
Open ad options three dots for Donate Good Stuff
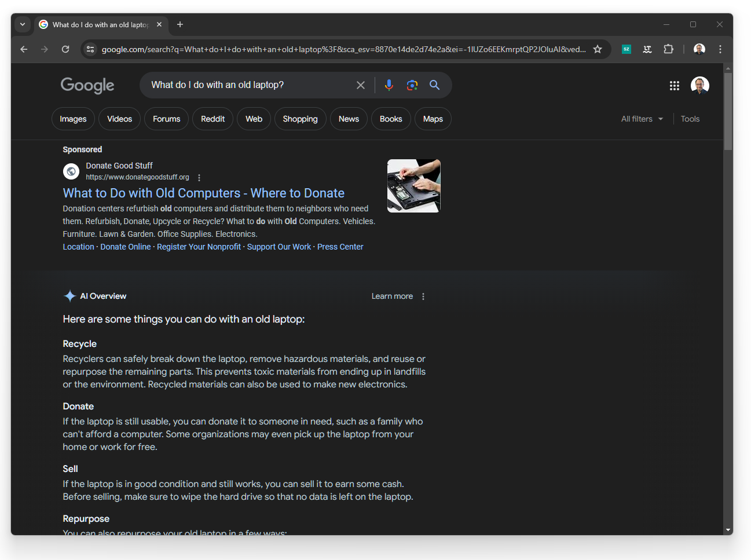[x=199, y=178]
